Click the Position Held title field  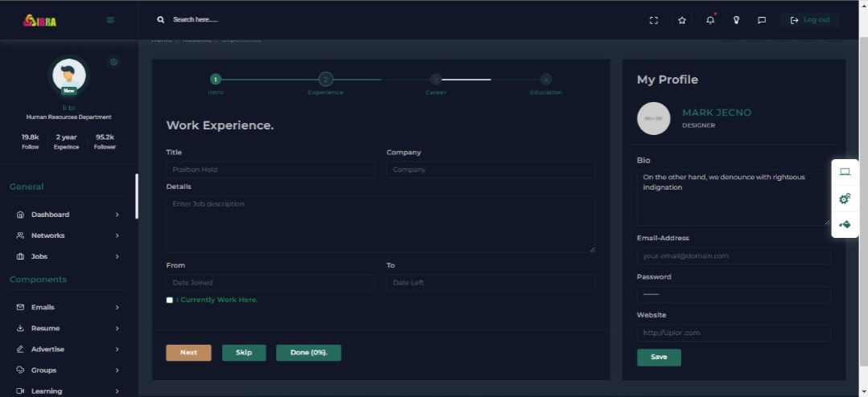tap(270, 170)
